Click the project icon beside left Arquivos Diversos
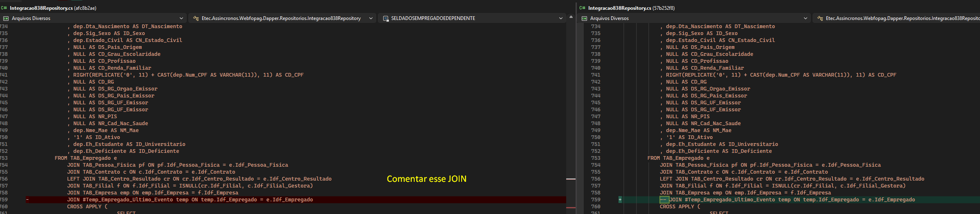The width and height of the screenshot is (980, 214). [6, 18]
